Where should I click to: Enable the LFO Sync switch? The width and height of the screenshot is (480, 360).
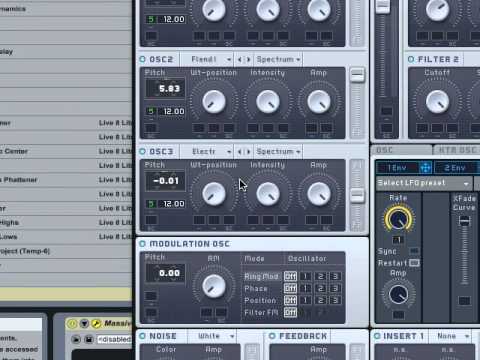click(414, 251)
